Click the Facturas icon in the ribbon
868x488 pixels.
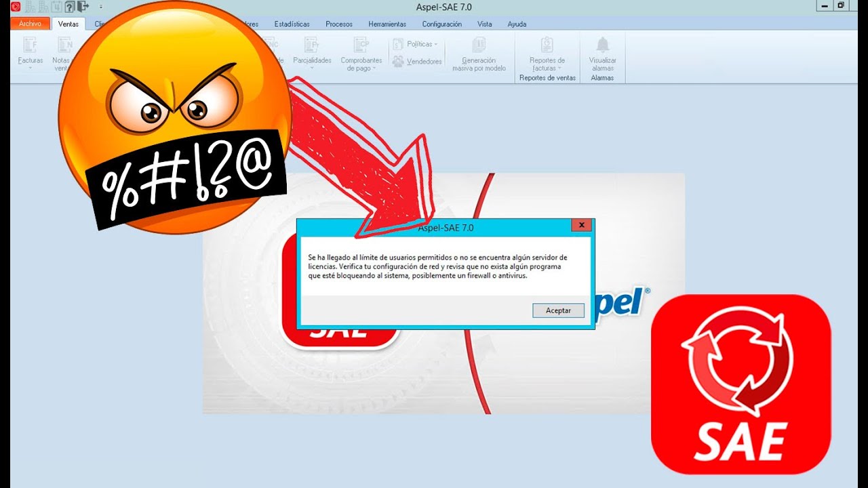[x=31, y=45]
